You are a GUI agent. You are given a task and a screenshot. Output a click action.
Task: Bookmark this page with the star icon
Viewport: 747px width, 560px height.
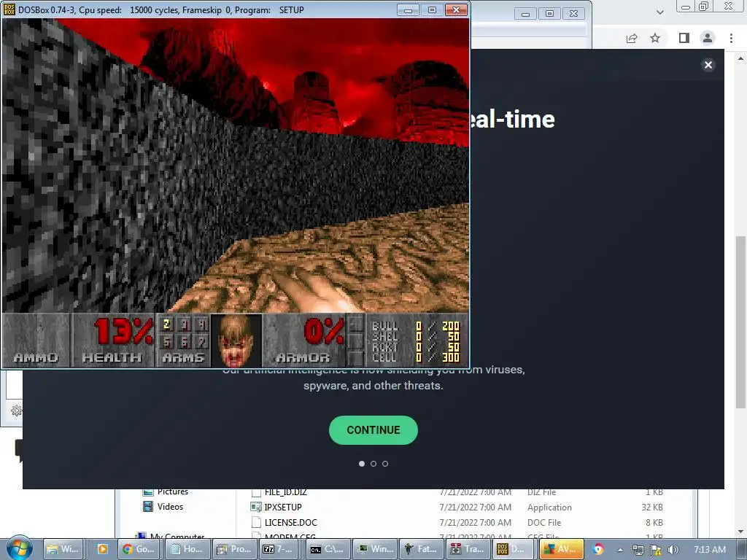[x=655, y=38]
